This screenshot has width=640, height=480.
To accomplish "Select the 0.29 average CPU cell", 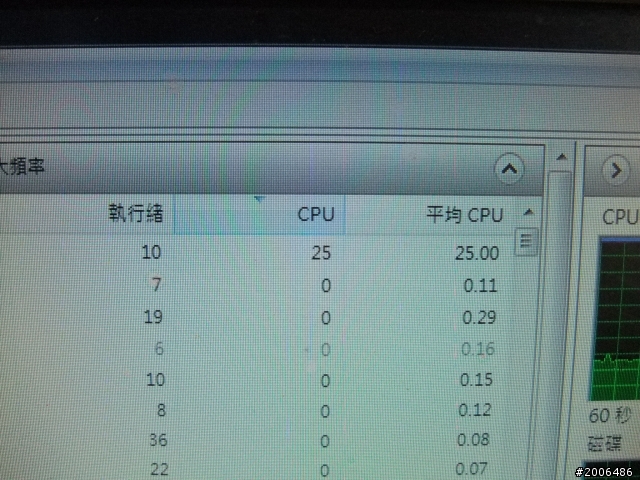I will pyautogui.click(x=479, y=317).
